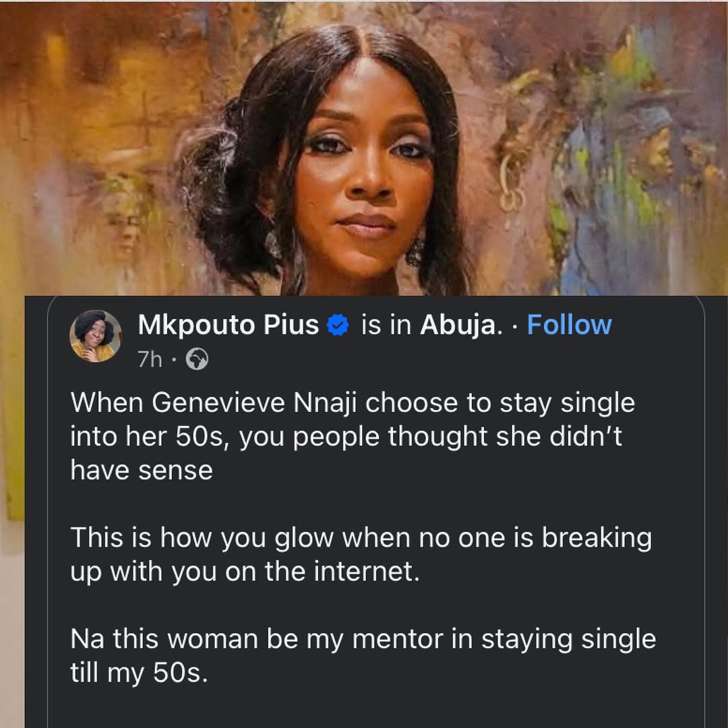The image size is (728, 728).
Task: Click the paragraph starting "When Genevieve Nnaji"
Action: point(353,436)
